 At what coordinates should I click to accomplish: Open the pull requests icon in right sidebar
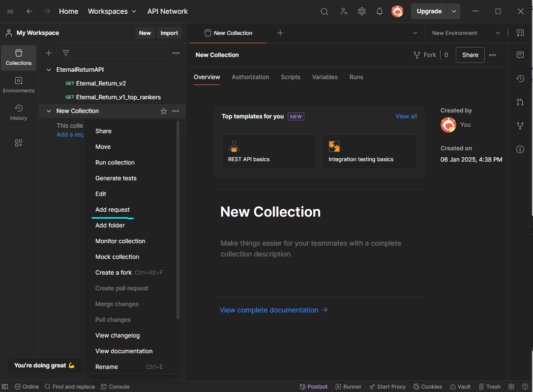point(520,102)
